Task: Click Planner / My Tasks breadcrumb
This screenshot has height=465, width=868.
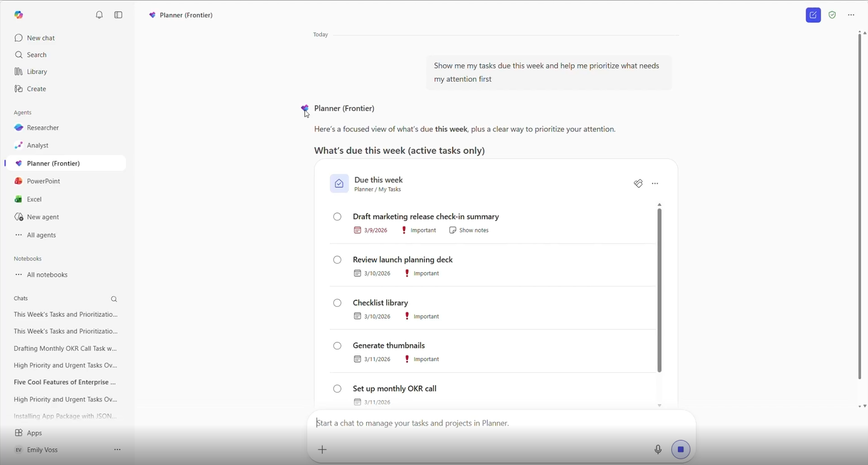Action: point(378,189)
